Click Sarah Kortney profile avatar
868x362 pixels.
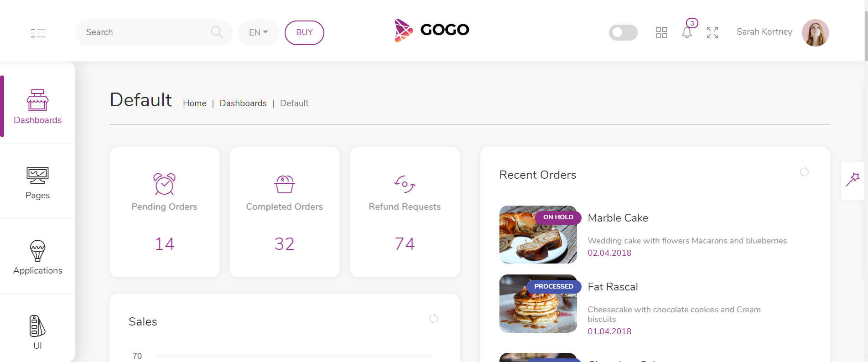pyautogui.click(x=816, y=33)
